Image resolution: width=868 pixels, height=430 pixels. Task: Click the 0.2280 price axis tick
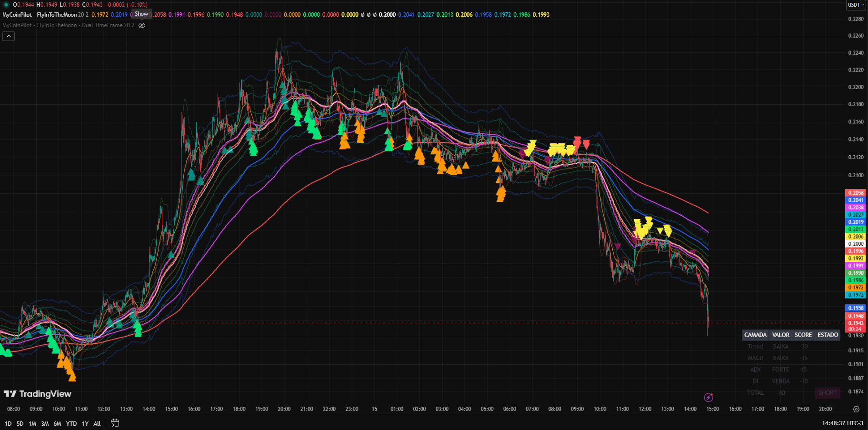(856, 19)
